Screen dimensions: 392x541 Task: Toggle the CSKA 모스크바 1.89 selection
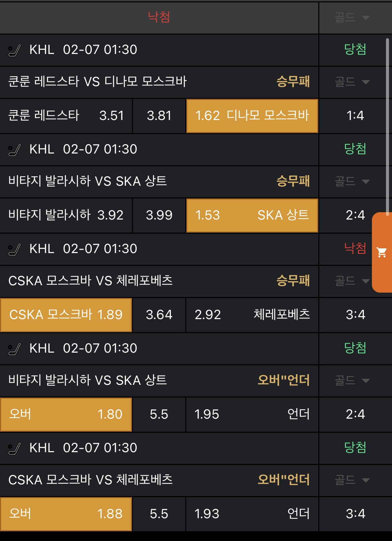[66, 315]
